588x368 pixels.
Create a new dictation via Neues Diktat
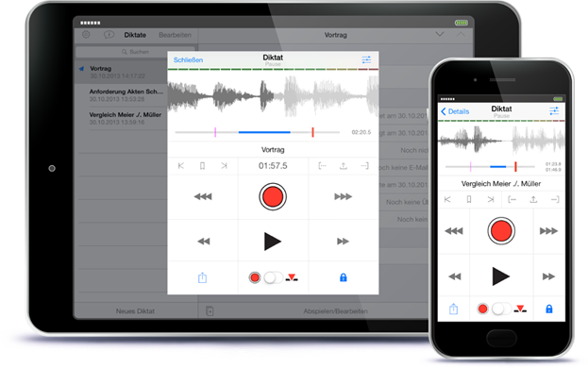[x=135, y=311]
